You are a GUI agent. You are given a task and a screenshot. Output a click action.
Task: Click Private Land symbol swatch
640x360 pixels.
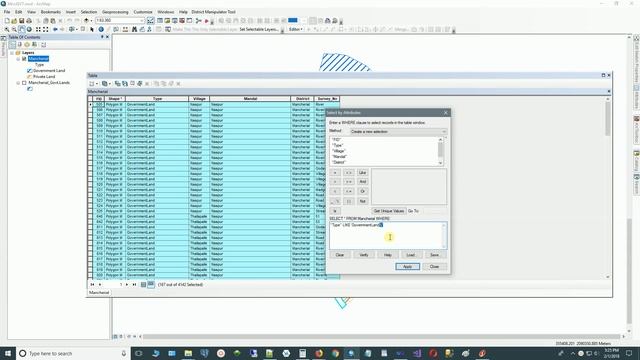pyautogui.click(x=29, y=76)
